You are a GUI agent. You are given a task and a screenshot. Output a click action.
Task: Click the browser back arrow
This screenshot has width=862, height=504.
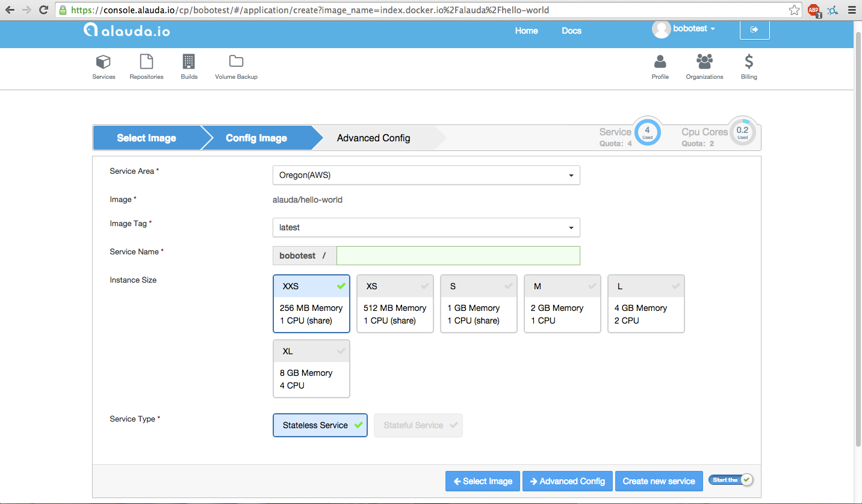[x=10, y=10]
